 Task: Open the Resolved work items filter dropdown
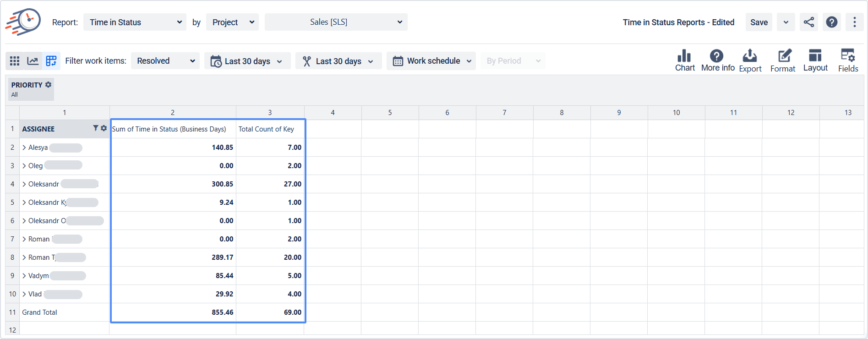[165, 61]
